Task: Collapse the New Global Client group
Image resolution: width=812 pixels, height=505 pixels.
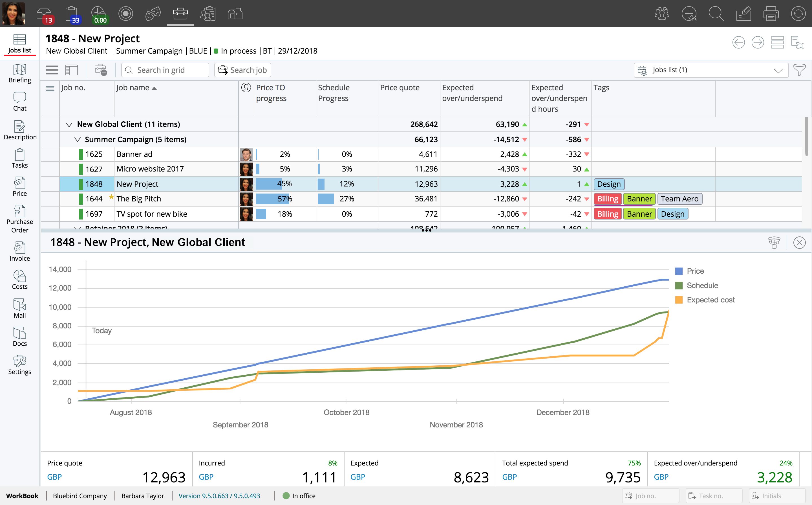Action: (x=69, y=125)
